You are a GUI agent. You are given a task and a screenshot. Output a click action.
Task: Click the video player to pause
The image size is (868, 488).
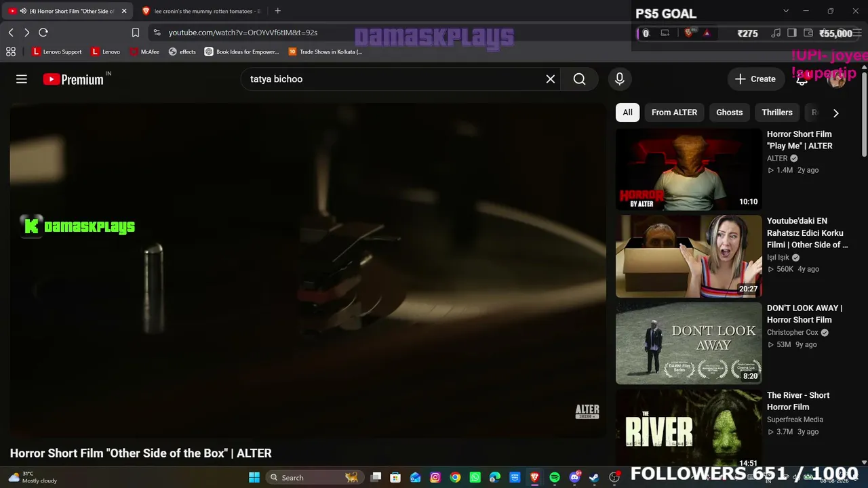coord(308,271)
